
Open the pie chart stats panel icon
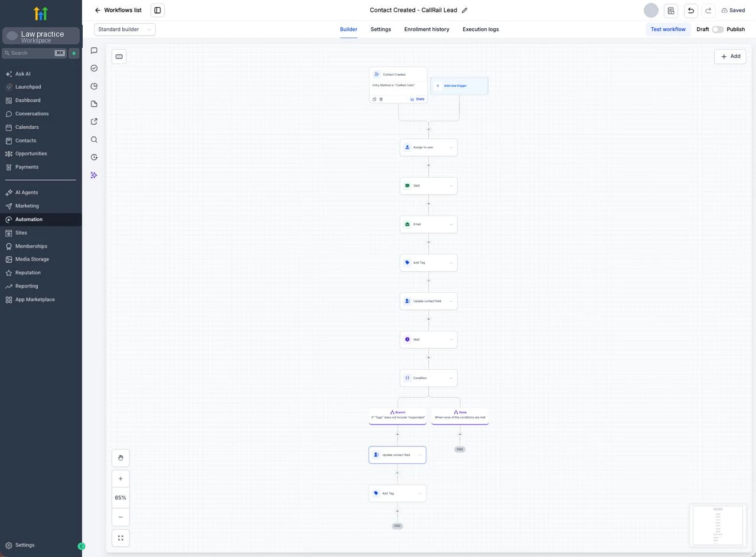click(94, 86)
